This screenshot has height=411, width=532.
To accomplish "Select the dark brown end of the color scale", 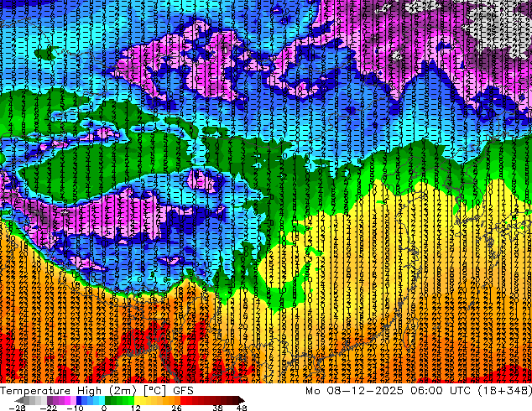I will click(x=240, y=400).
